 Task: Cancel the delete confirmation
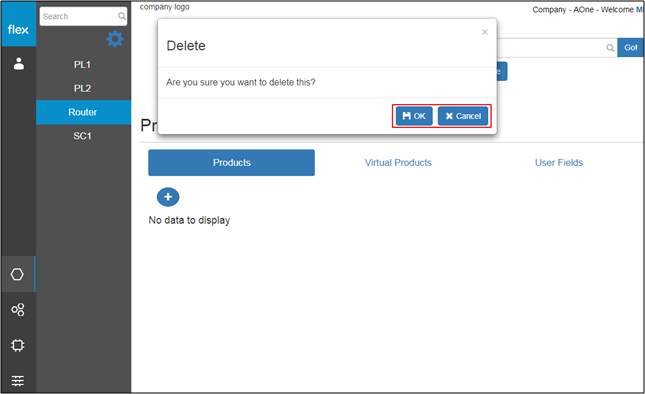point(463,116)
